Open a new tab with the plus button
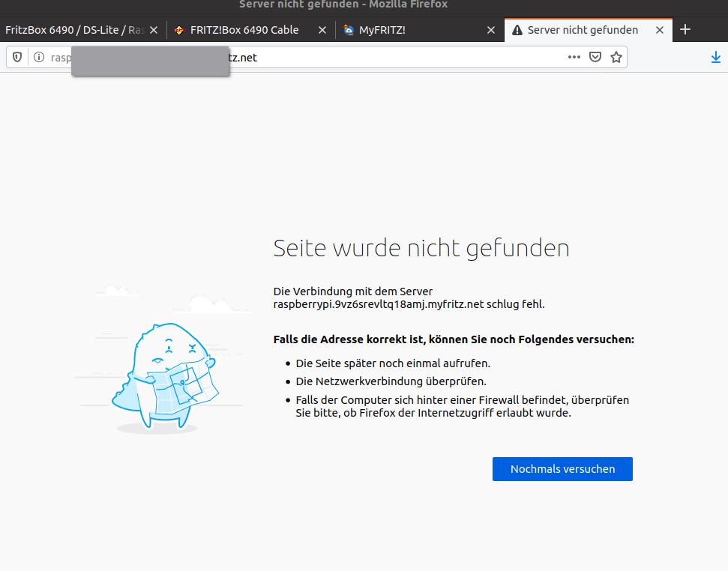Viewport: 728px width, 571px height. [x=685, y=29]
